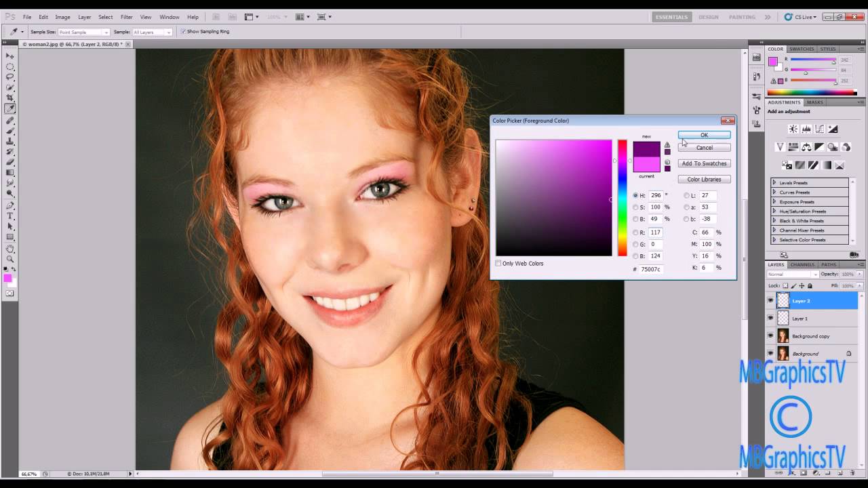Add a Channel Mixer adjustment
The height and width of the screenshot is (488, 868).
[846, 147]
